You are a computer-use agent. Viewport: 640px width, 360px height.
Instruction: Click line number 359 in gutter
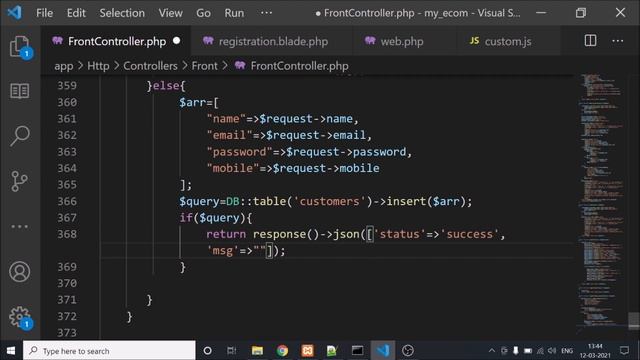(x=67, y=86)
